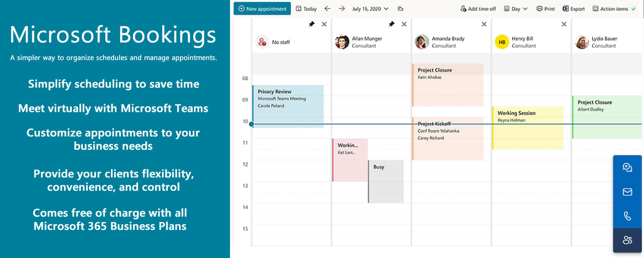This screenshot has width=644, height=258.
Task: Open the Day view dropdown
Action: click(x=516, y=9)
